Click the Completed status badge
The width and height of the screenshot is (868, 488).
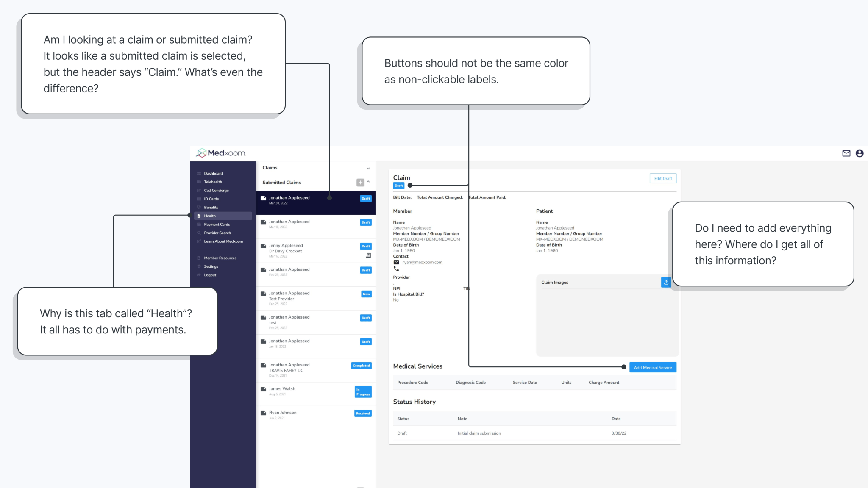pos(362,366)
